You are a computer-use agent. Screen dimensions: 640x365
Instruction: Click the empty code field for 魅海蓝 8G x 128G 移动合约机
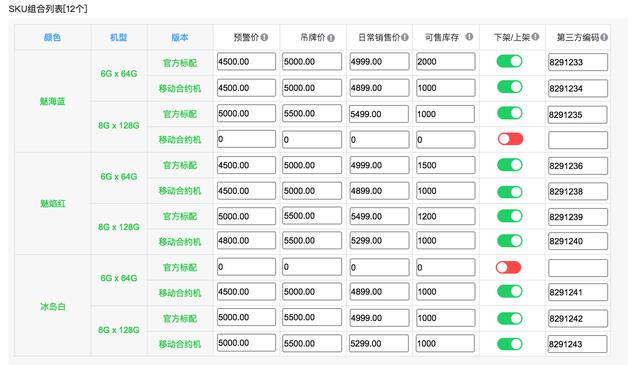coord(578,140)
